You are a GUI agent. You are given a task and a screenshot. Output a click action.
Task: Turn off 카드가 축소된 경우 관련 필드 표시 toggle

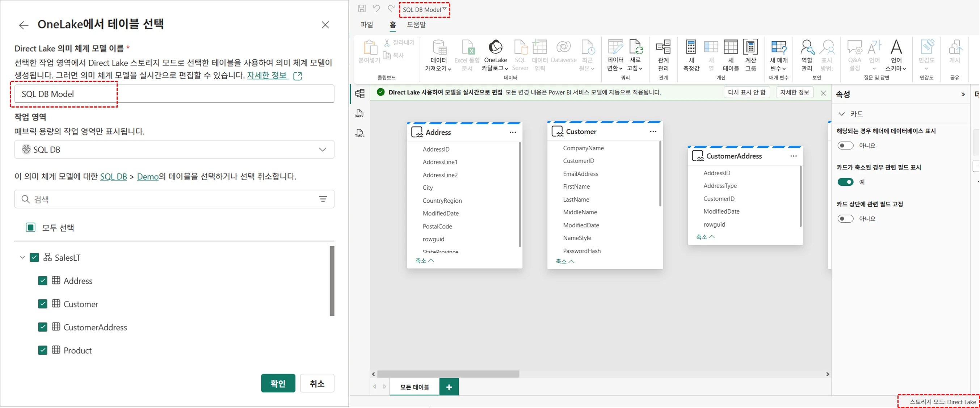(x=845, y=182)
